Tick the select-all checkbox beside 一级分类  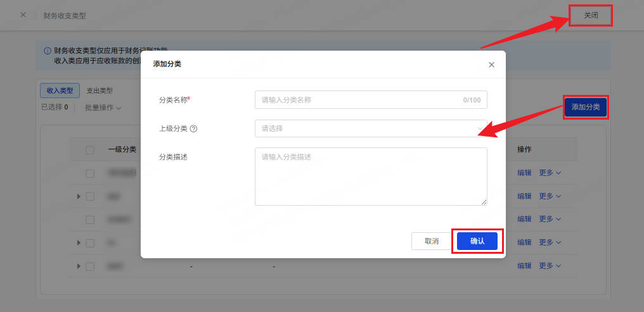(x=90, y=150)
